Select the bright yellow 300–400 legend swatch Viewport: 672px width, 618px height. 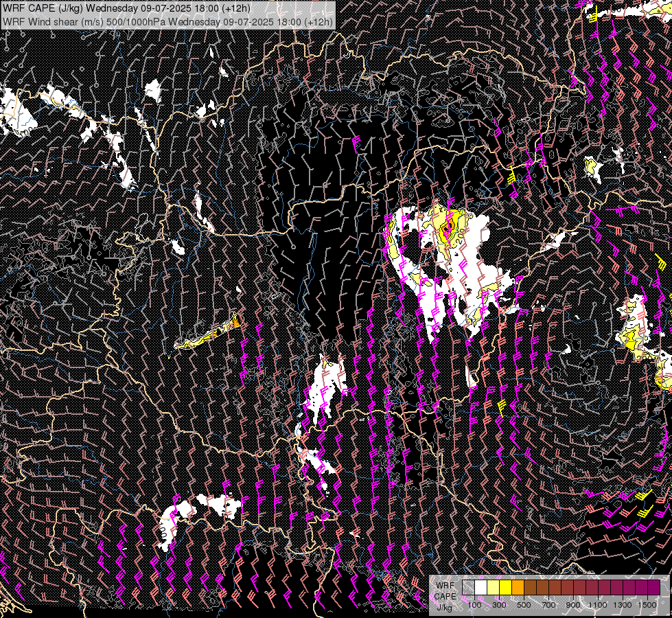click(x=506, y=587)
